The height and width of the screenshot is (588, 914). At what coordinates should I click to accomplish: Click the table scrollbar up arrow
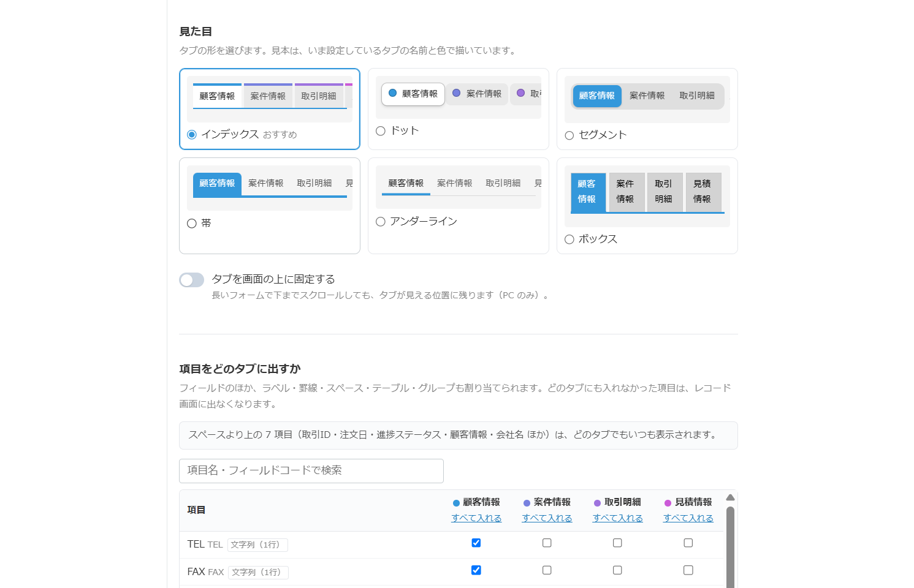click(730, 497)
